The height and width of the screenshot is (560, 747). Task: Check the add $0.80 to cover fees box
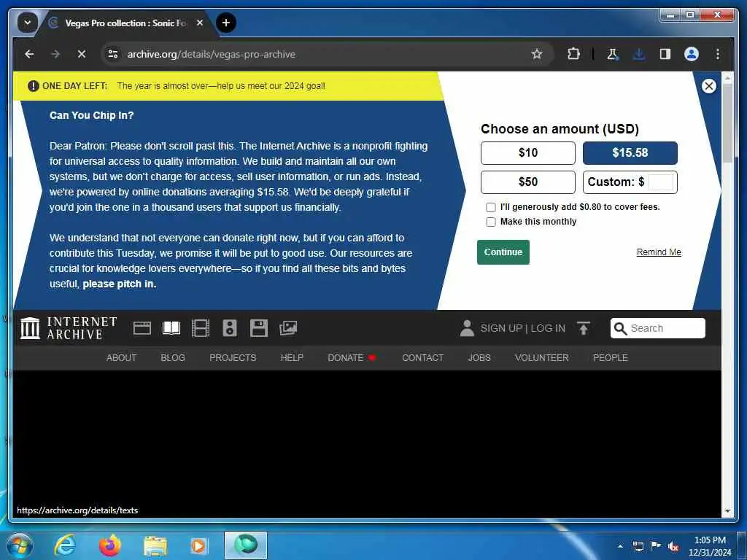pos(491,207)
